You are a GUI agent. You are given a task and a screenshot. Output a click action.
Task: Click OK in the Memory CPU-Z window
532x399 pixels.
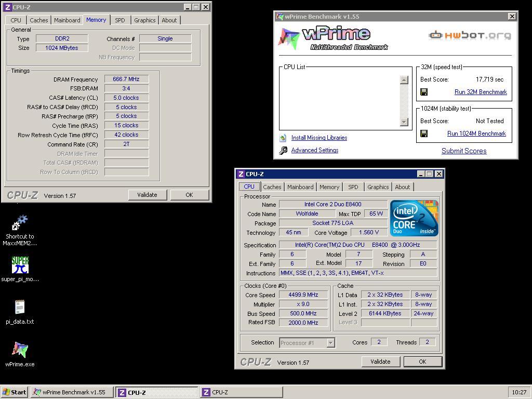point(189,195)
